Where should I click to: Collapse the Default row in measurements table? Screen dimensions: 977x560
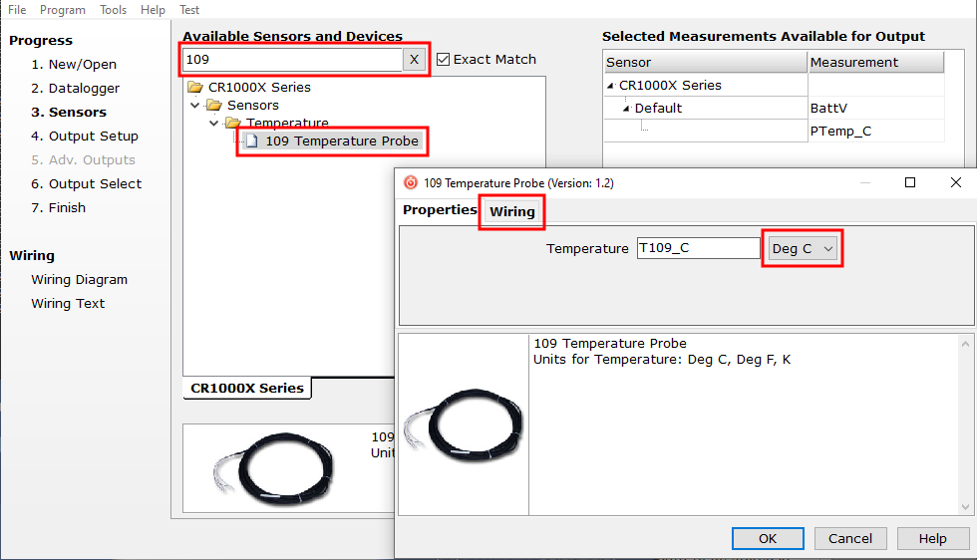tap(626, 109)
